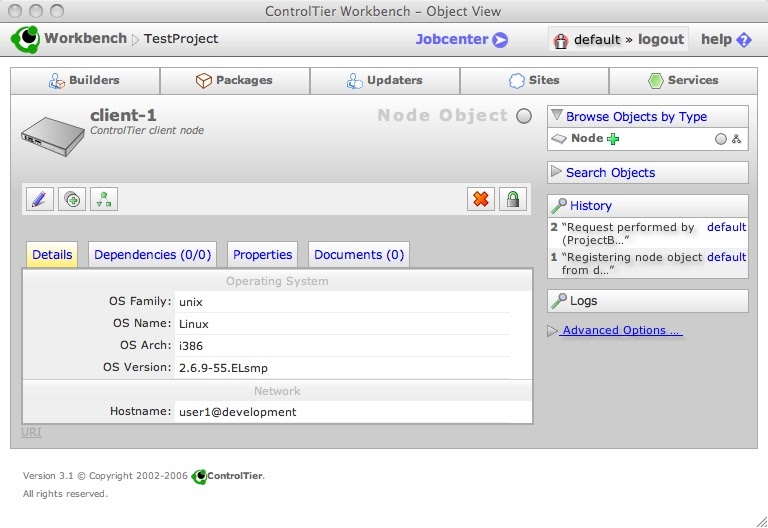Image resolution: width=768 pixels, height=528 pixels.
Task: Click the window resize grip corner
Action: (x=761, y=522)
